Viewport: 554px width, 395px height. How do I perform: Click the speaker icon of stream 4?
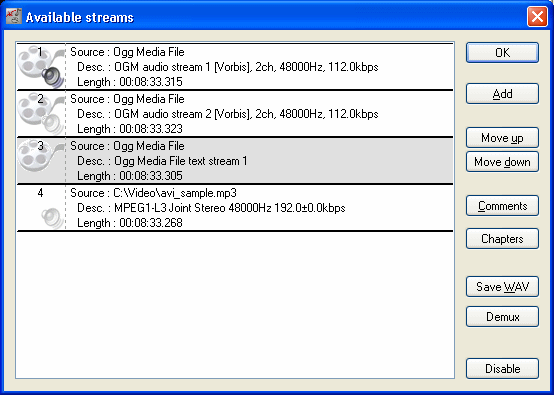click(52, 218)
